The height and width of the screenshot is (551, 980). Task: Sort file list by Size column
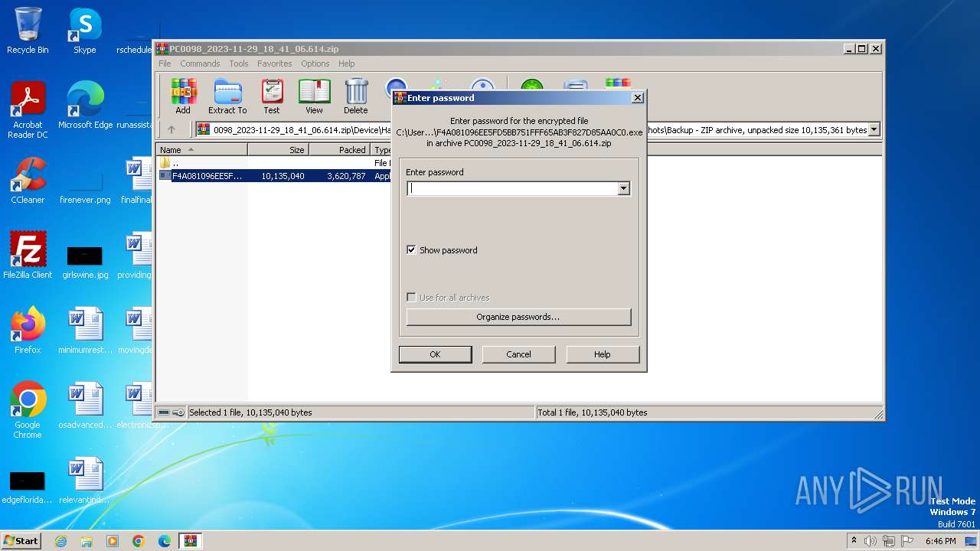278,150
